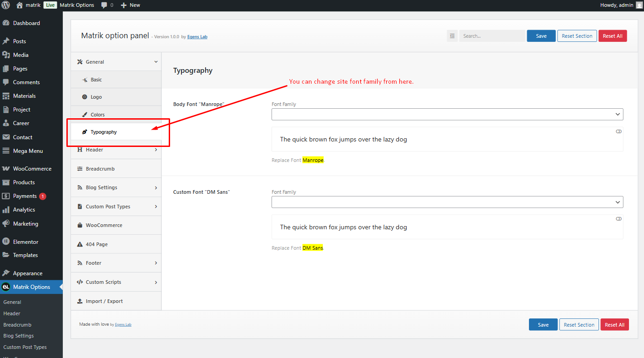Expand the Blog Settings section
Screen dimensions: 644x358
coord(116,187)
